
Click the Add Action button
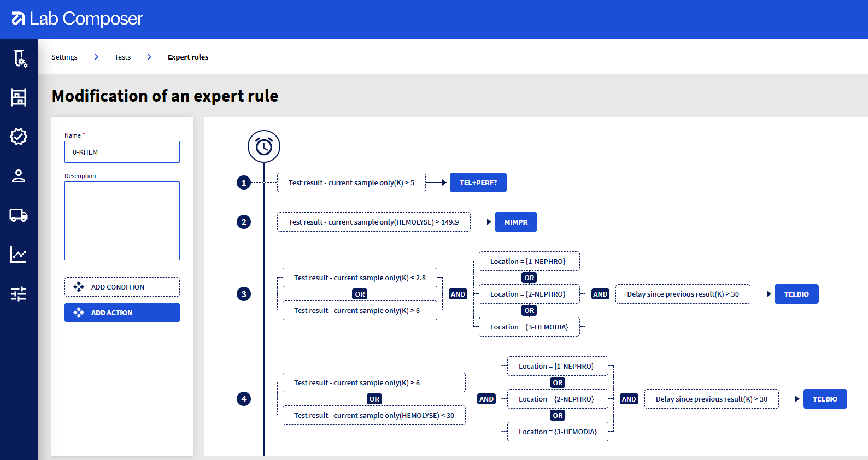click(x=122, y=312)
